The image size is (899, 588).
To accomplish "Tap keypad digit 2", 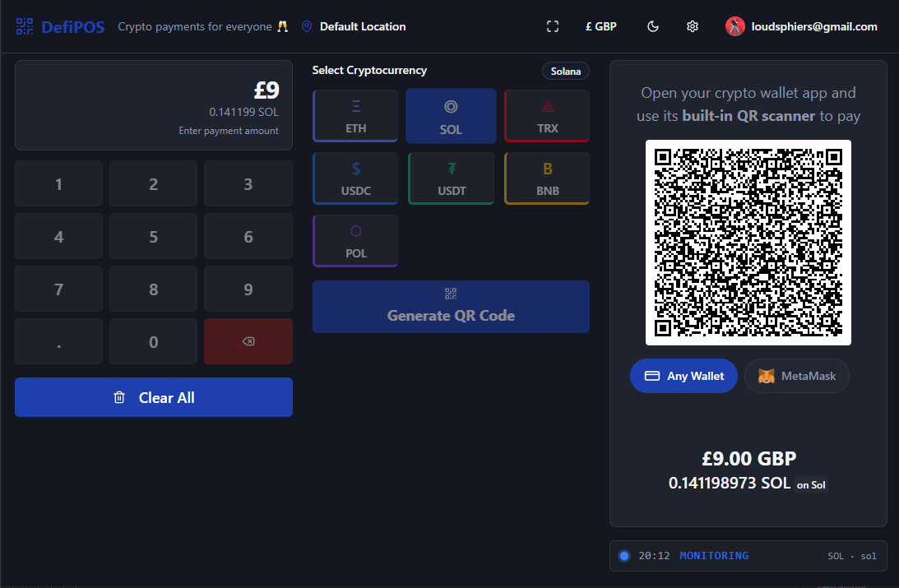I will (153, 183).
